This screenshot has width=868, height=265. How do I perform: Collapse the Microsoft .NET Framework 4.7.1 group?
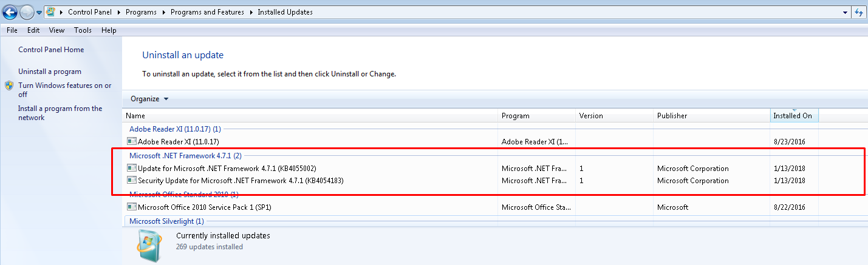[x=185, y=156]
